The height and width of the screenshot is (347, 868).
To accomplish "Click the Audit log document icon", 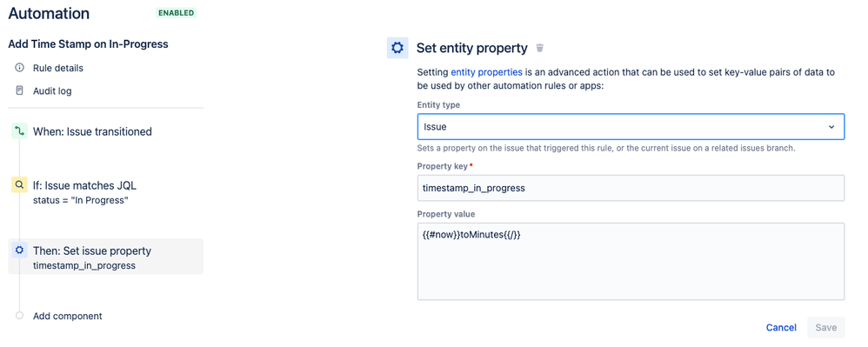I will pyautogui.click(x=20, y=90).
